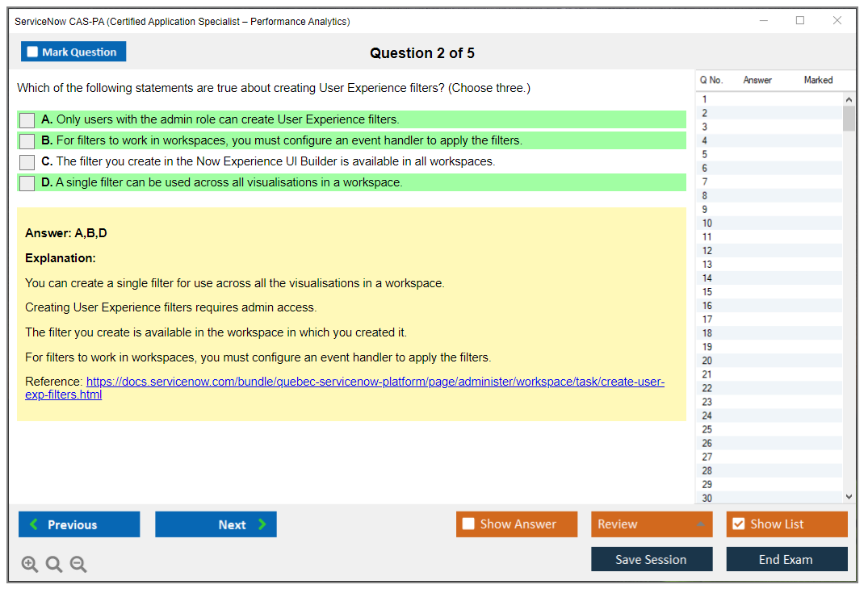The height and width of the screenshot is (593, 868).
Task: Click the End Exam button
Action: coord(786,559)
